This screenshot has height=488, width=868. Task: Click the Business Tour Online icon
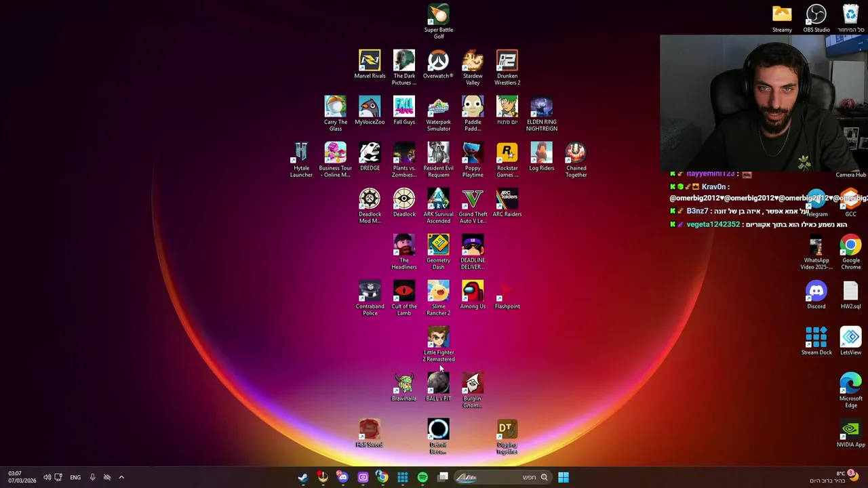click(x=336, y=160)
